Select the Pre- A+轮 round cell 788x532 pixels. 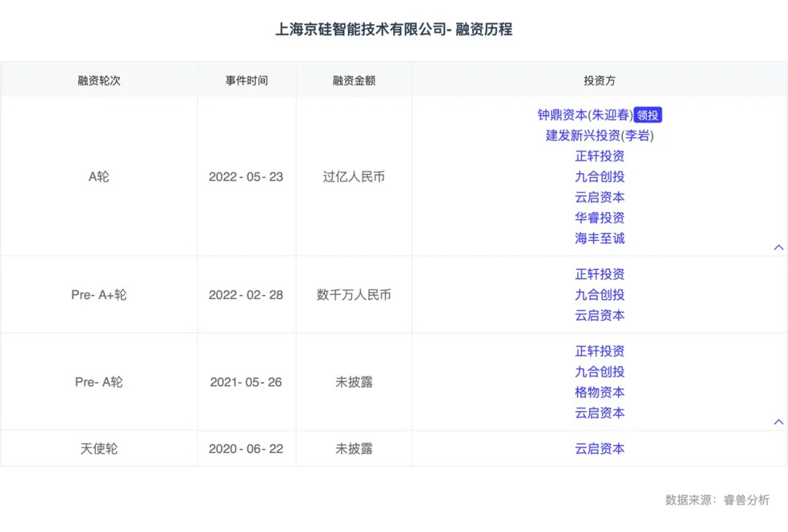coord(99,295)
